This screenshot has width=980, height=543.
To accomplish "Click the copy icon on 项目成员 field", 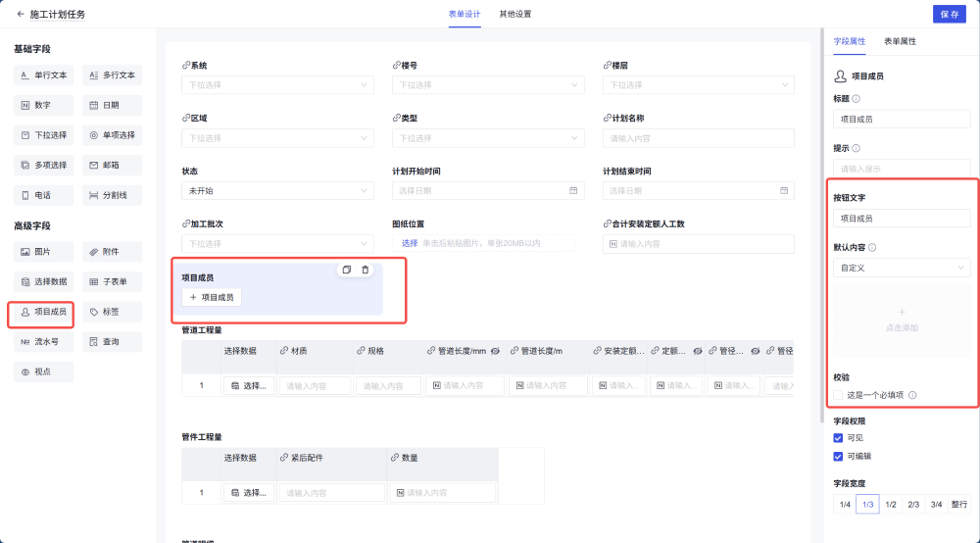I will [347, 270].
